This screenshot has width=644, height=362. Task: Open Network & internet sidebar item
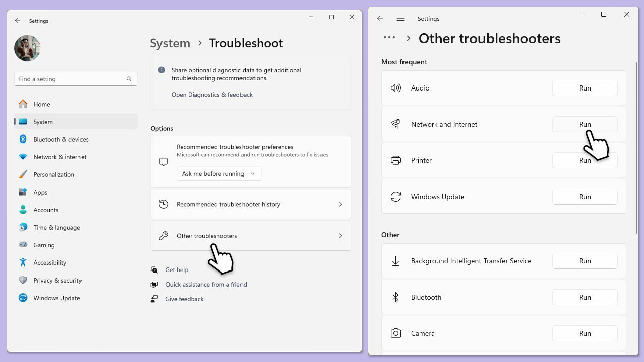[x=75, y=157]
